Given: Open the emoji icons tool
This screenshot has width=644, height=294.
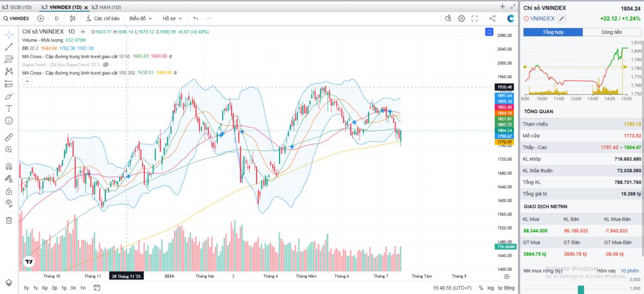Looking at the screenshot, I should [9, 121].
